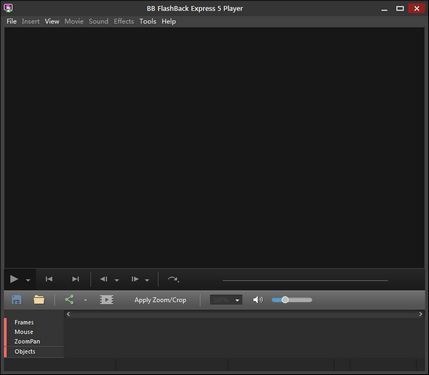Click the green Share icon

(69, 299)
